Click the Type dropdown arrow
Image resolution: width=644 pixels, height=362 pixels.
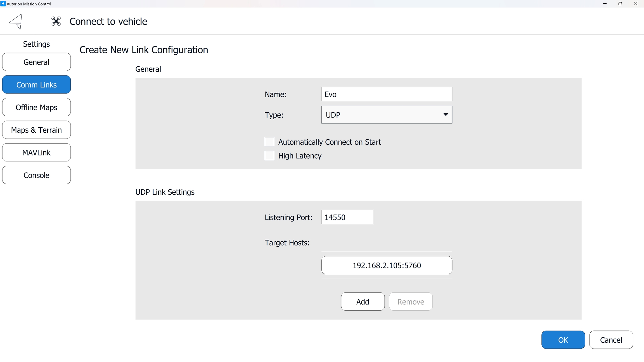(446, 115)
